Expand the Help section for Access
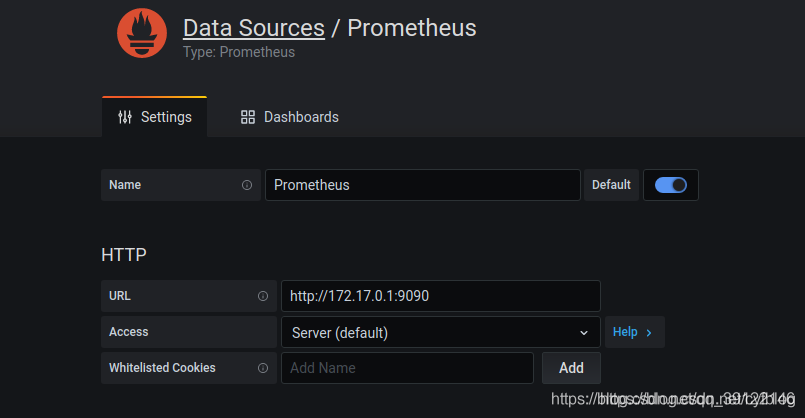The image size is (805, 418). pyautogui.click(x=633, y=332)
